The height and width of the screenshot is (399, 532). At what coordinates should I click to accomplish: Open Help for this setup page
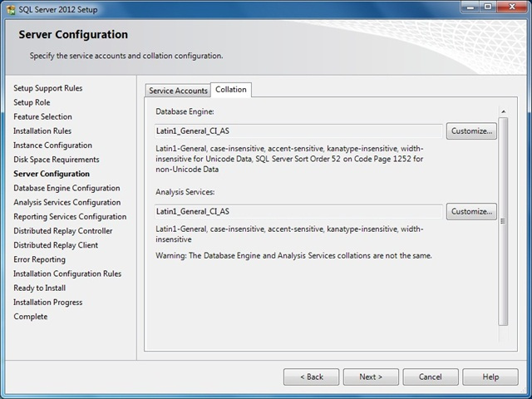click(490, 377)
